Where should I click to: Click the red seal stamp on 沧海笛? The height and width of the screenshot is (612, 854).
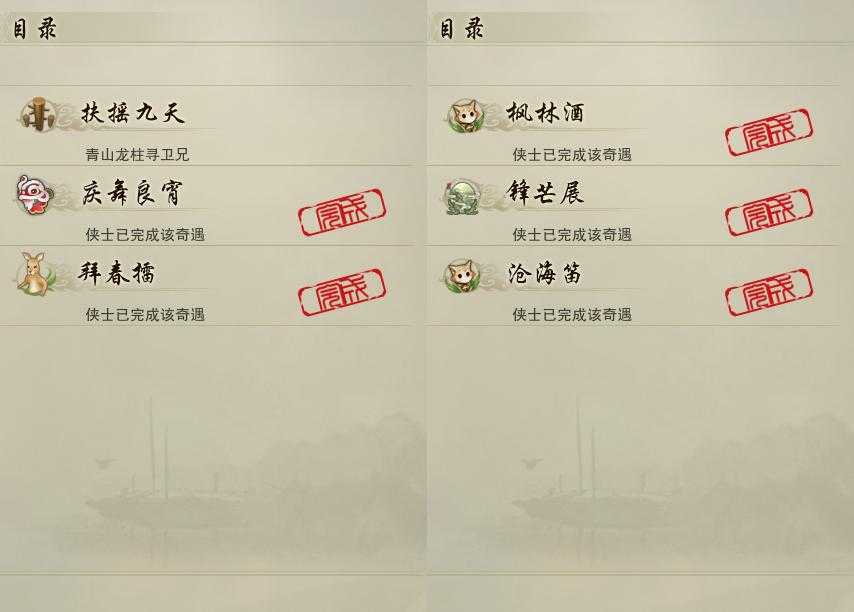coord(769,292)
